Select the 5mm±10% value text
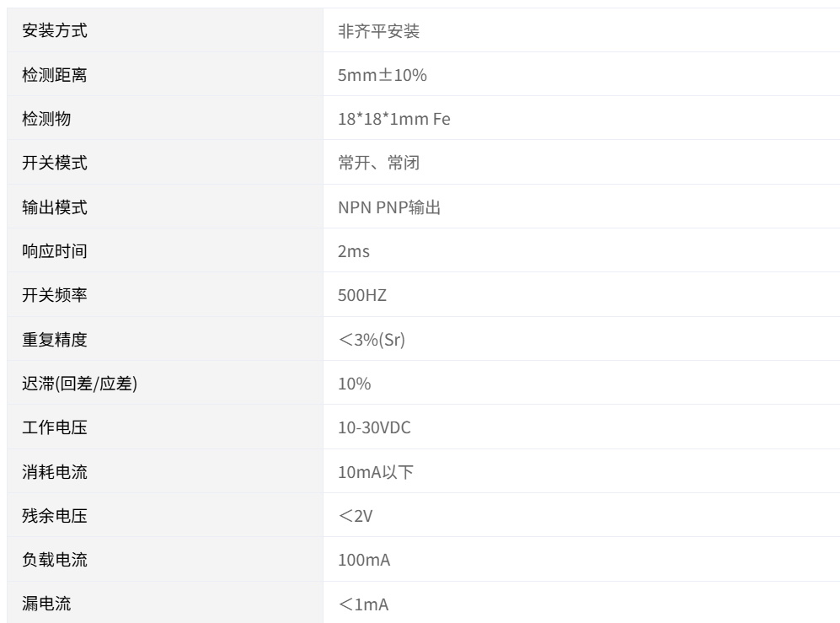This screenshot has width=840, height=623. point(382,75)
